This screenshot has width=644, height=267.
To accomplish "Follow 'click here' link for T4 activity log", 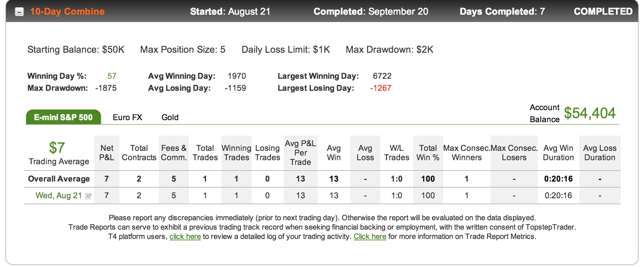I will click(x=185, y=237).
